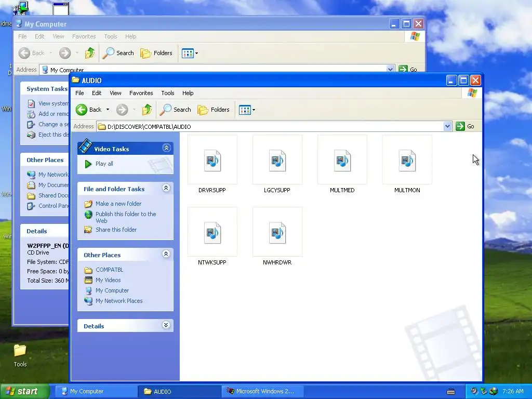
Task: Open File menu in My Computer window
Action: [22, 36]
